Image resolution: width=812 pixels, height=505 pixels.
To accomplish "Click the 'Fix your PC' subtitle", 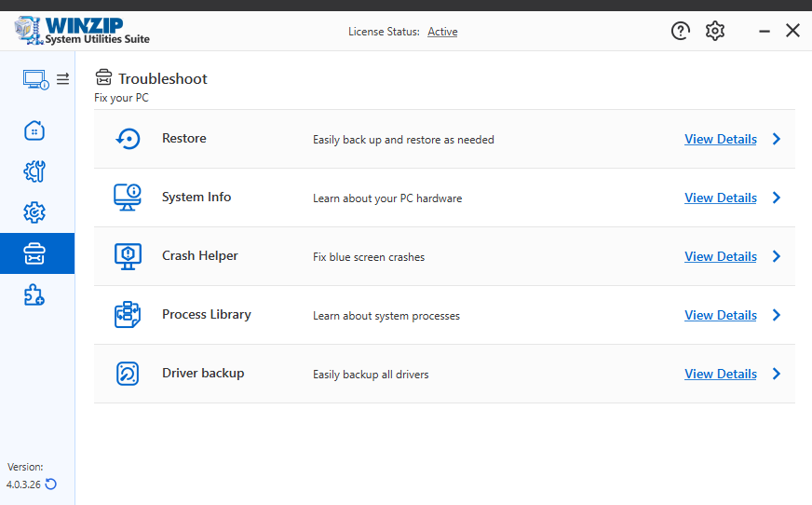I will click(121, 98).
